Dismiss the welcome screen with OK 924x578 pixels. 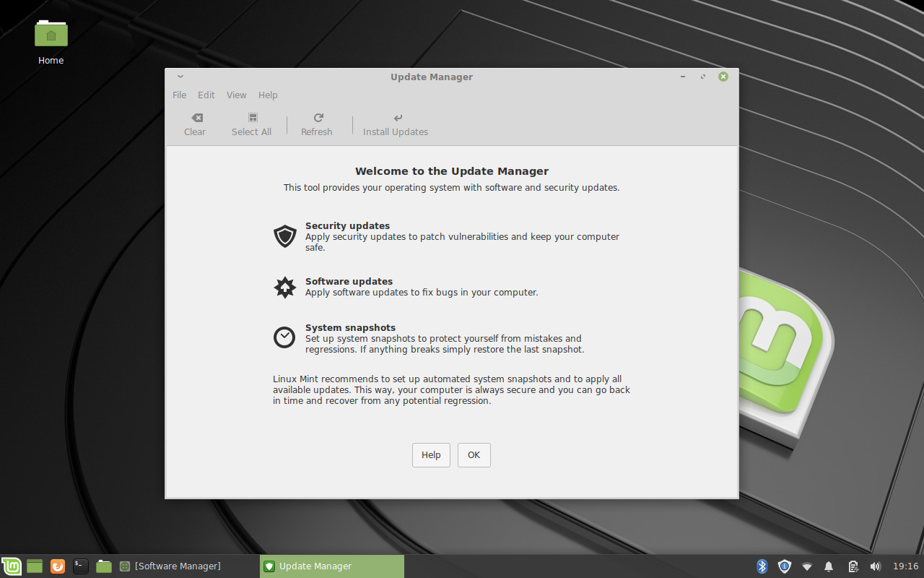click(x=474, y=454)
